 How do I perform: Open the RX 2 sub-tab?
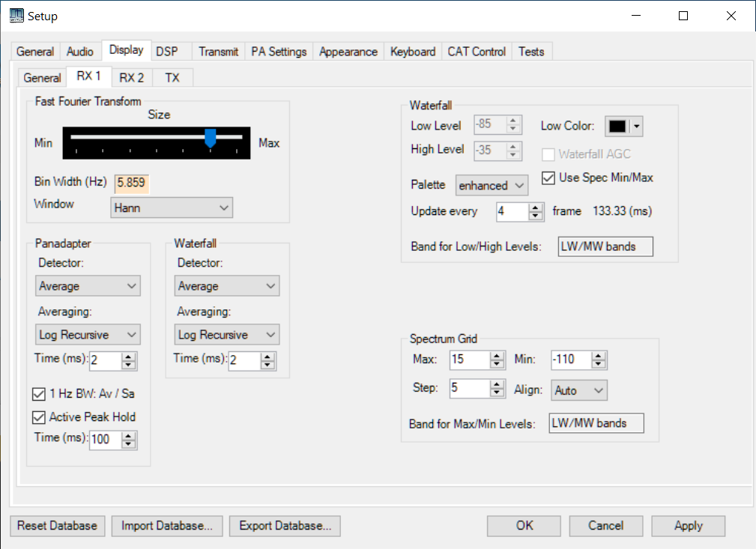[x=132, y=78]
